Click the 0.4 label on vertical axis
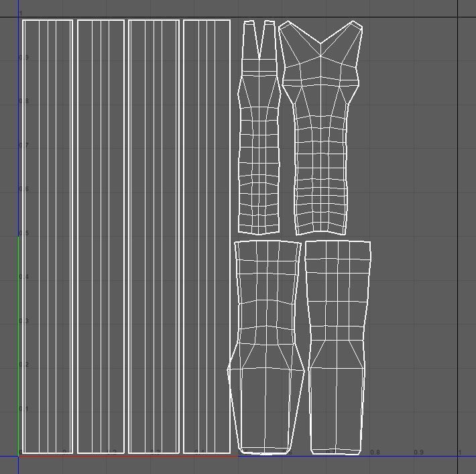This screenshot has width=476, height=474. click(x=24, y=277)
